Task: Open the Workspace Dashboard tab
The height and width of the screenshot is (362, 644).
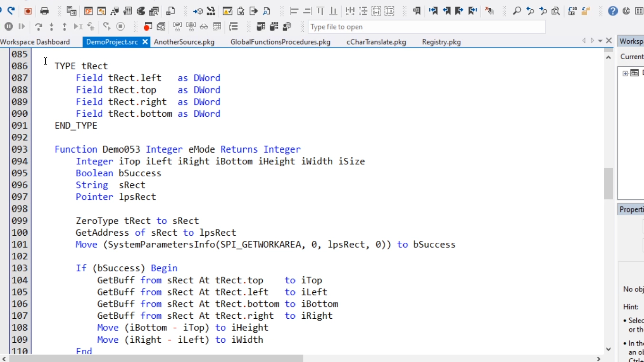Action: click(35, 42)
